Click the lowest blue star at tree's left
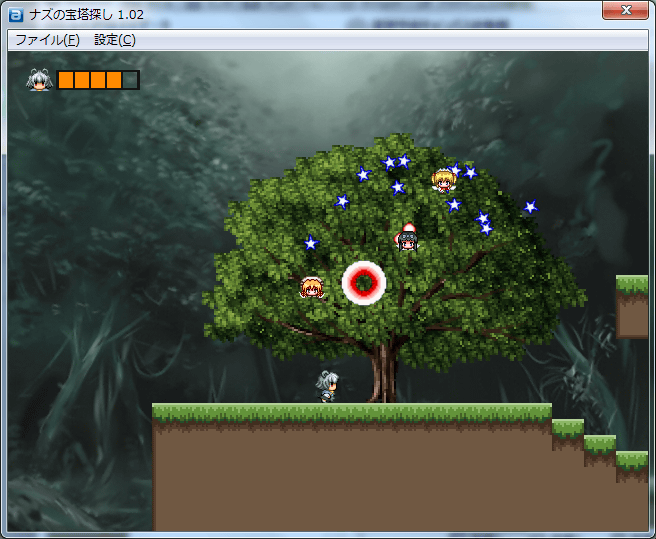 311,243
